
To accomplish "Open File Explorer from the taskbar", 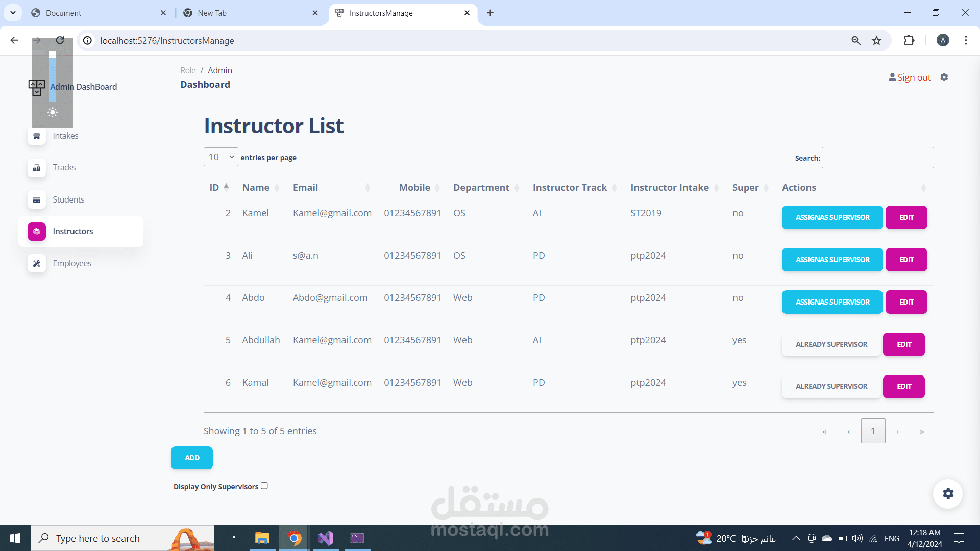I will click(262, 538).
